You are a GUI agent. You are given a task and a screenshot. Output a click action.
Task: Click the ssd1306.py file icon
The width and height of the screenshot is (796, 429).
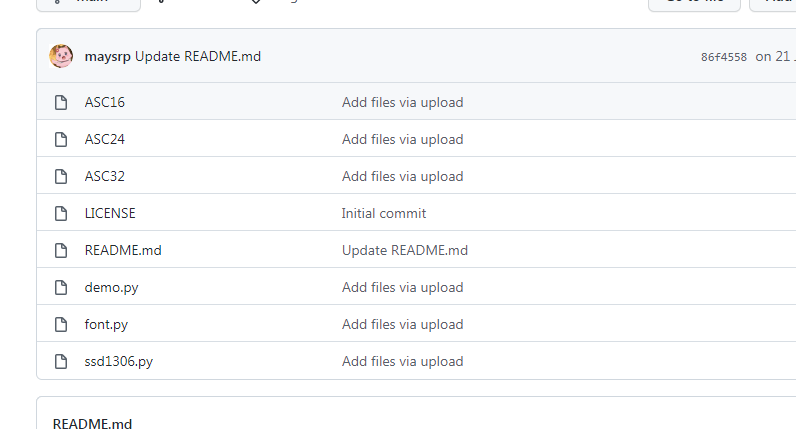click(x=61, y=361)
